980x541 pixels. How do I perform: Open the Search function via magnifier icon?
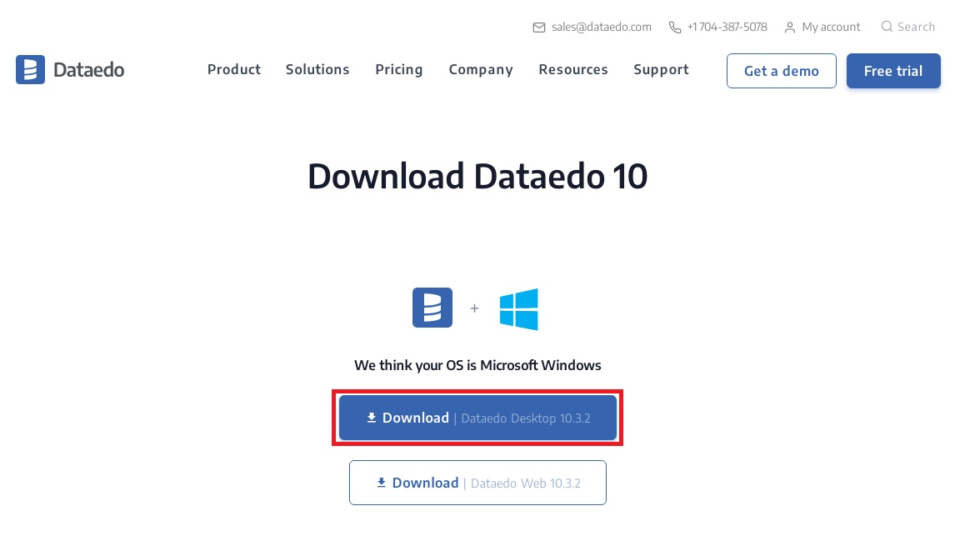[887, 26]
